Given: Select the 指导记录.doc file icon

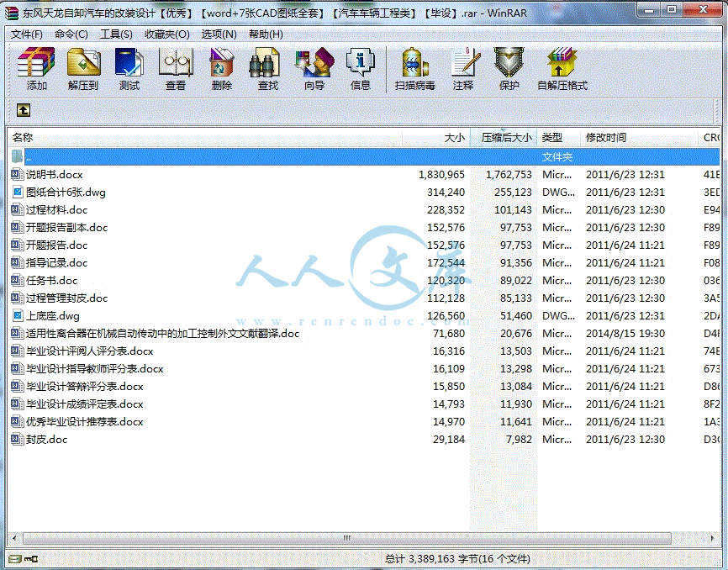Looking at the screenshot, I should 17,262.
